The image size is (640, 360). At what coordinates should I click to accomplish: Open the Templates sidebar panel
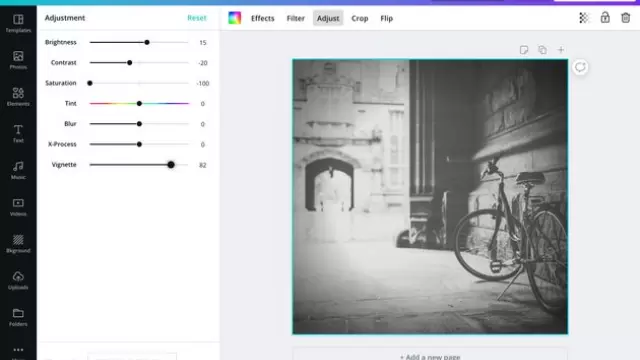pos(18,23)
